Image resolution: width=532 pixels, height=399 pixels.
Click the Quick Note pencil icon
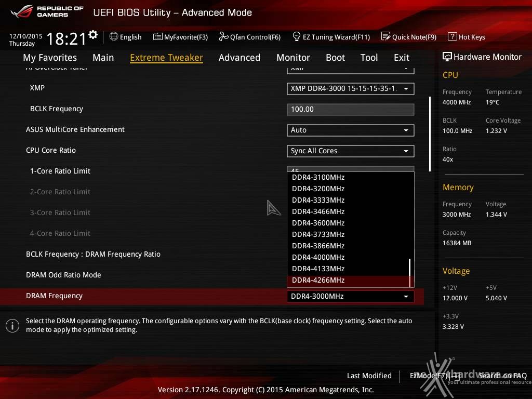click(386, 37)
